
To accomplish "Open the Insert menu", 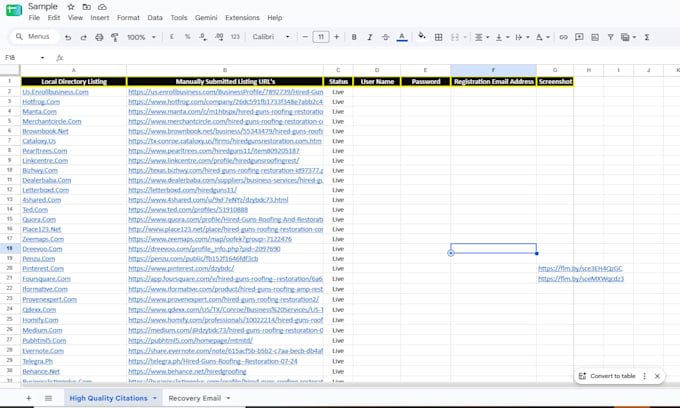I will click(100, 18).
